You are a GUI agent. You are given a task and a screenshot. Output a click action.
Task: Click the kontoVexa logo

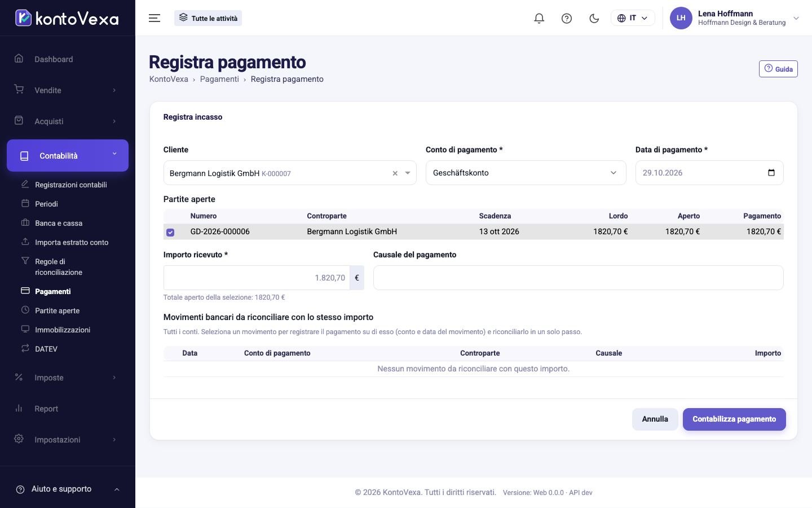pyautogui.click(x=67, y=18)
